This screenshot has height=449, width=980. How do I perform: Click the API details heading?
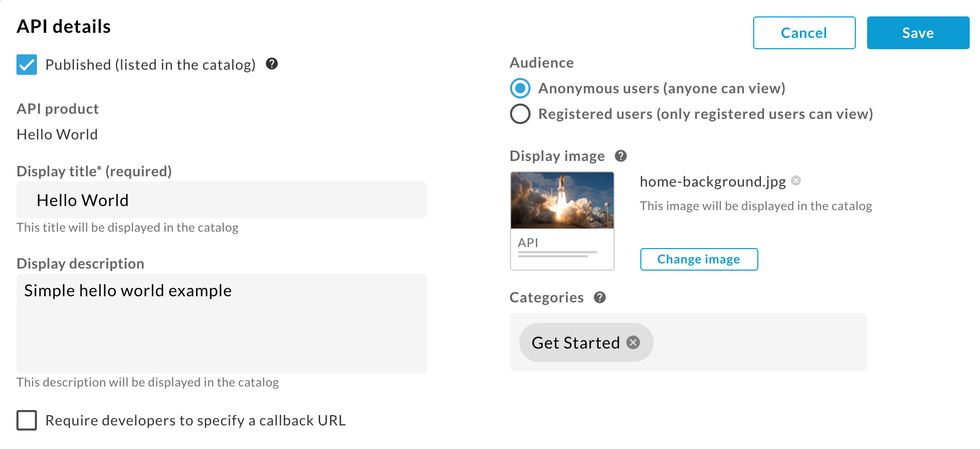[64, 26]
